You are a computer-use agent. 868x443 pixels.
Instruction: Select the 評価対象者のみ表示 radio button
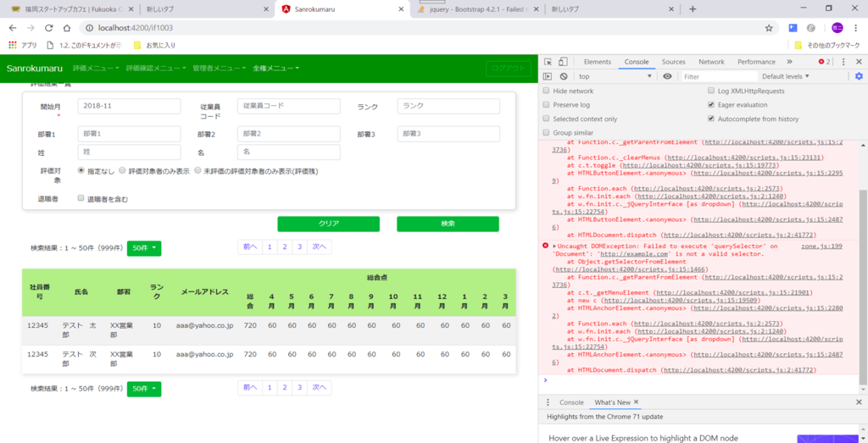tap(122, 171)
